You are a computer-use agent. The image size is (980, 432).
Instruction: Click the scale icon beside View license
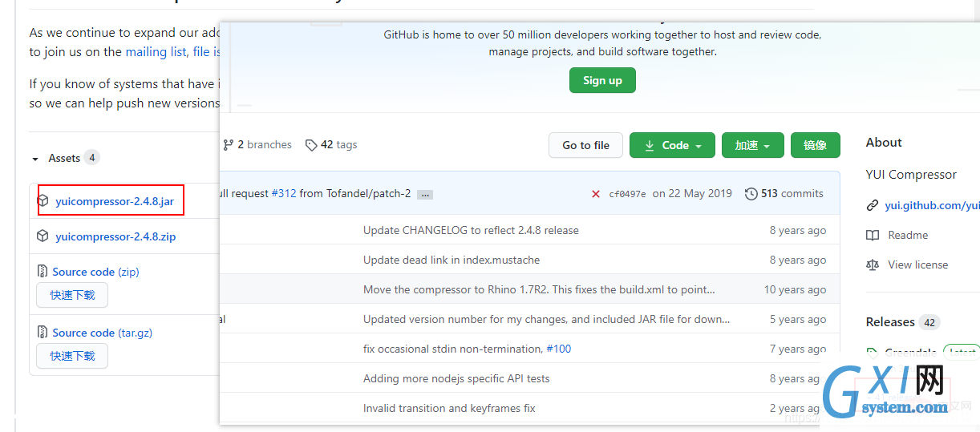(x=873, y=265)
